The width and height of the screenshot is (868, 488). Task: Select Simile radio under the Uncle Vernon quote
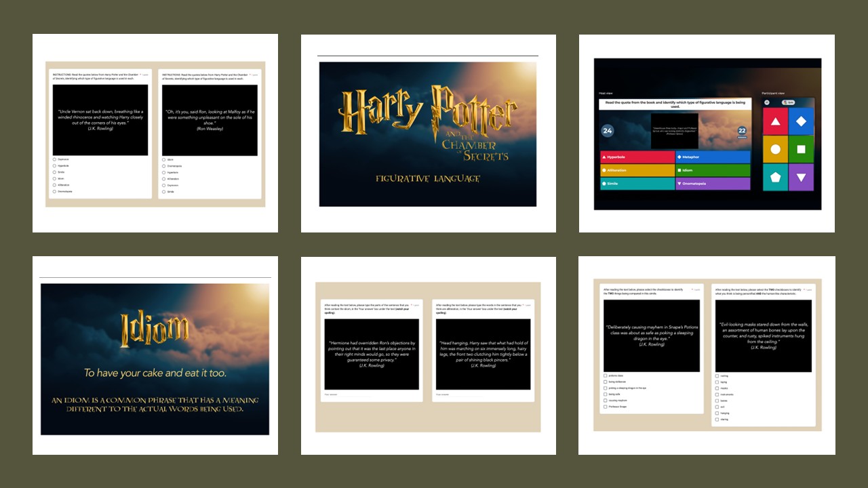pos(54,172)
